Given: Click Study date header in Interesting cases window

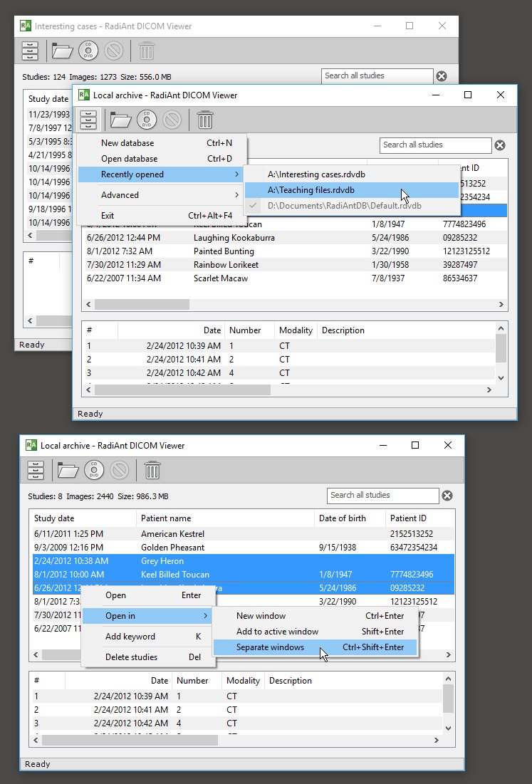Looking at the screenshot, I should pyautogui.click(x=48, y=98).
